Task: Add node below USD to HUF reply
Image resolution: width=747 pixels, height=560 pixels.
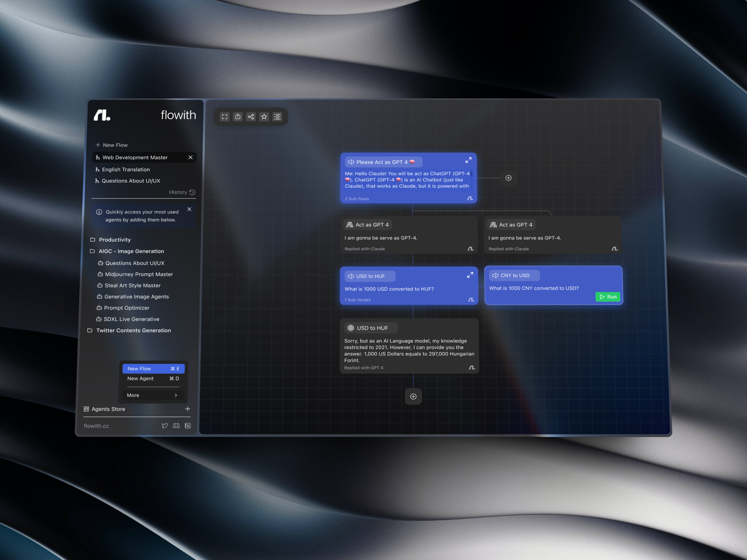Action: 413,397
